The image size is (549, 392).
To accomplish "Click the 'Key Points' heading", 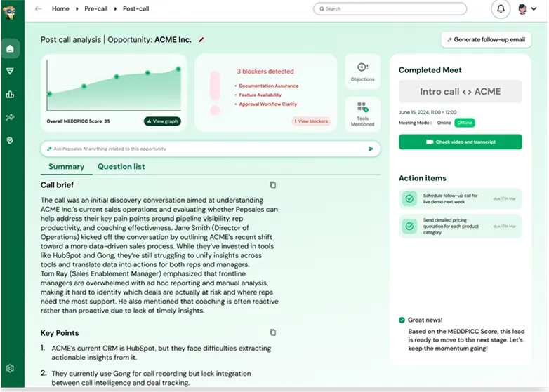I will click(x=60, y=333).
